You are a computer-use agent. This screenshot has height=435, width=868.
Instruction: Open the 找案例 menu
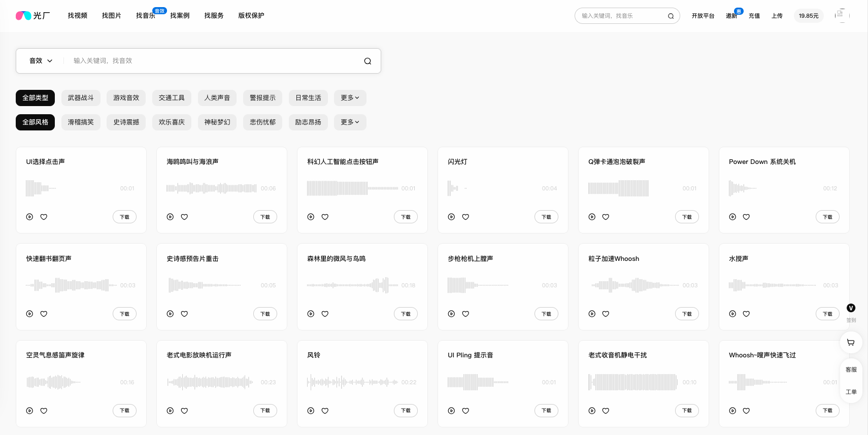180,16
